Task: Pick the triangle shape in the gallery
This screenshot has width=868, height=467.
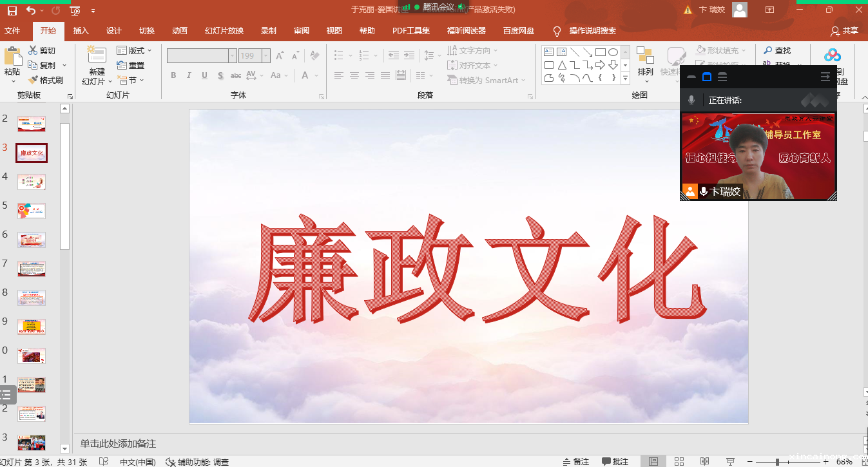Action: coord(562,65)
